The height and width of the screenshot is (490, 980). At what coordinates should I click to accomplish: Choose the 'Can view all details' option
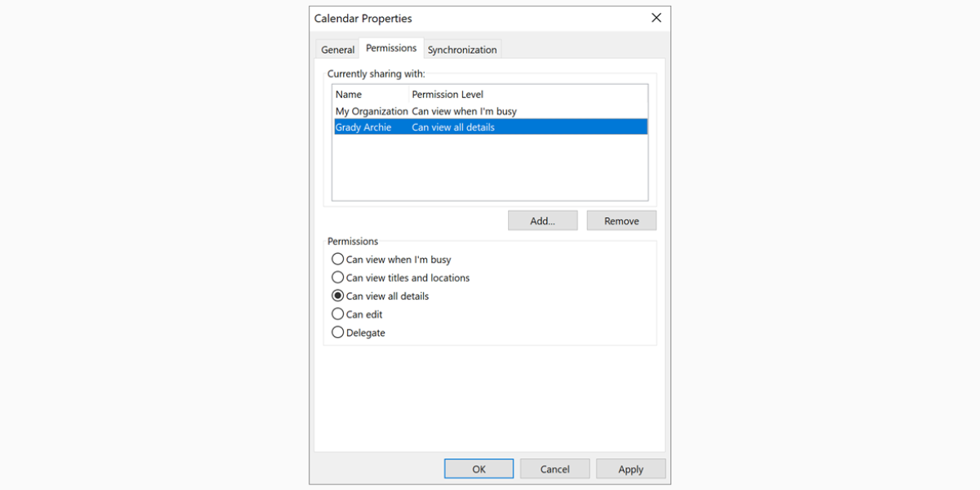pyautogui.click(x=338, y=296)
